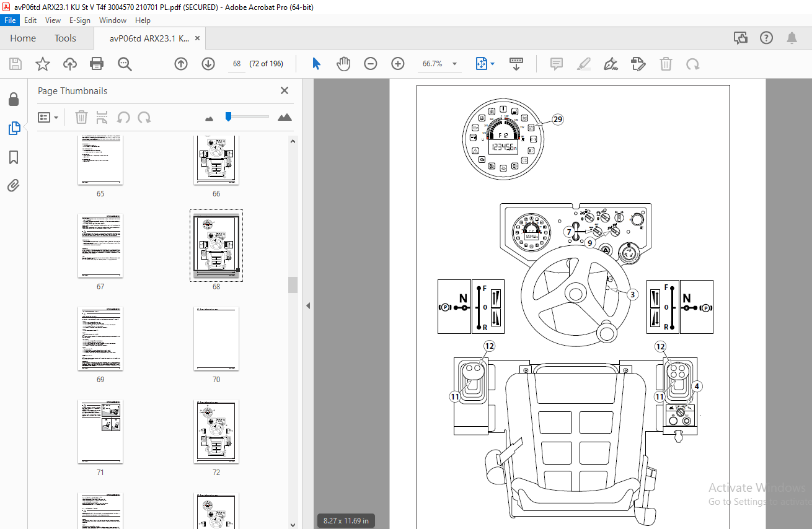Enlarge thumbnail size large mountain icon

285,117
